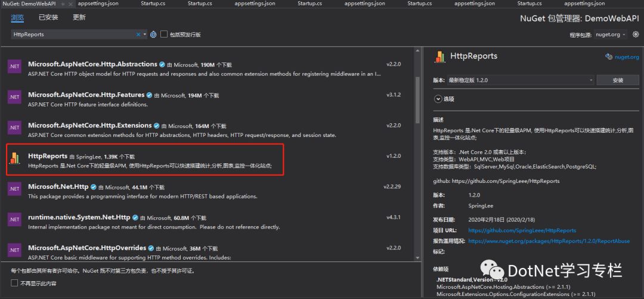Click version v4.3.1 of runtime.native.System.Net.Http

point(393,217)
